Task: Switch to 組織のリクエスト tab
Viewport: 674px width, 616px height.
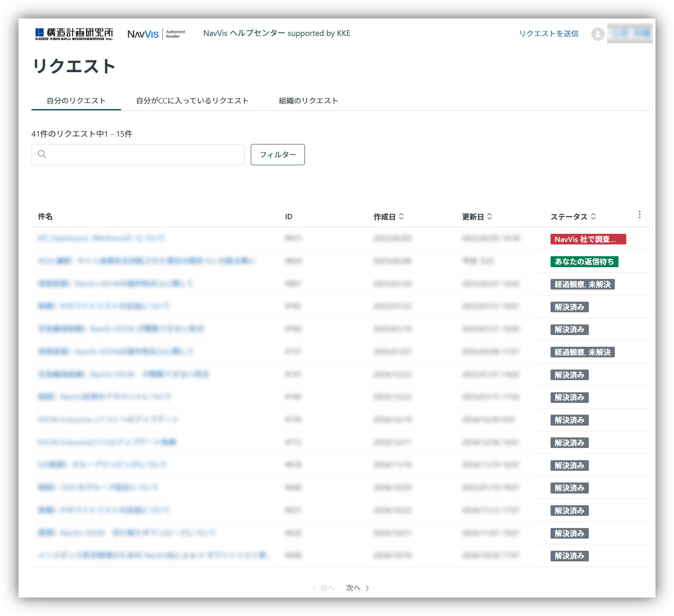Action: pyautogui.click(x=308, y=100)
